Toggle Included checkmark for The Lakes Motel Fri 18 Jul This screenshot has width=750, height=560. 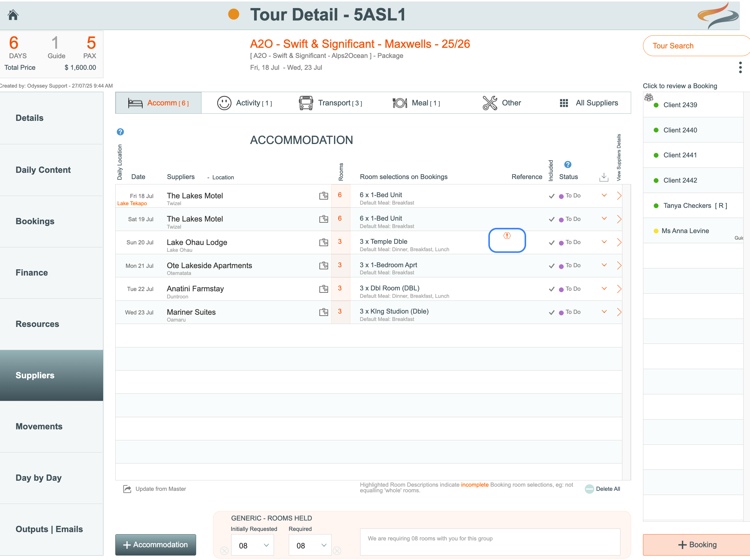click(x=552, y=196)
